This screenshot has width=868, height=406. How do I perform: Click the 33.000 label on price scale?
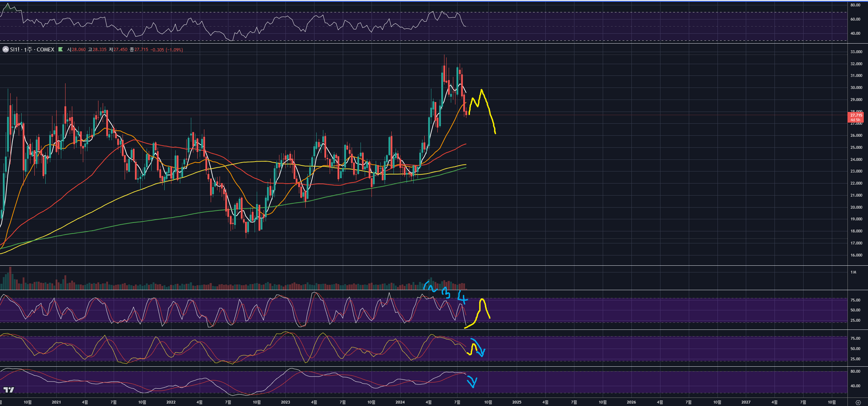[x=856, y=52]
